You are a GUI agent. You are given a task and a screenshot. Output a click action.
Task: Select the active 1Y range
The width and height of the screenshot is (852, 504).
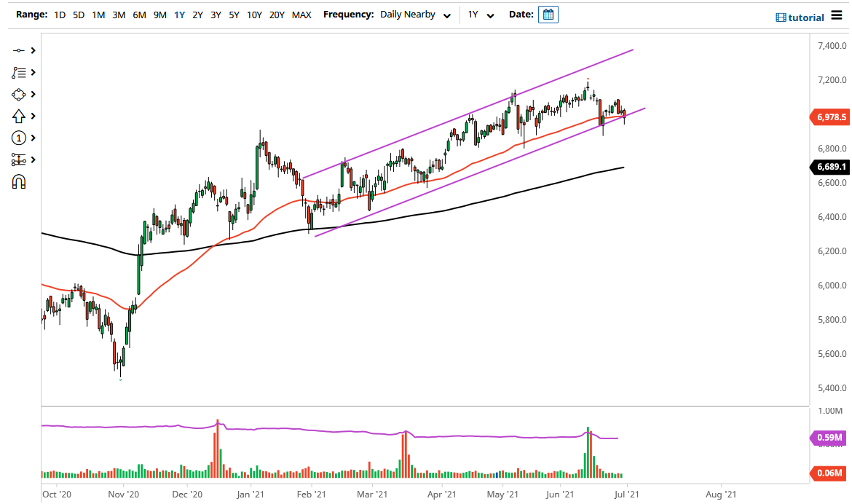point(179,15)
